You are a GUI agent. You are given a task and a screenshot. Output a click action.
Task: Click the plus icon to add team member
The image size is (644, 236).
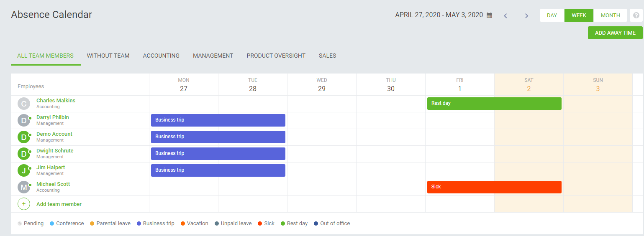[x=24, y=204]
